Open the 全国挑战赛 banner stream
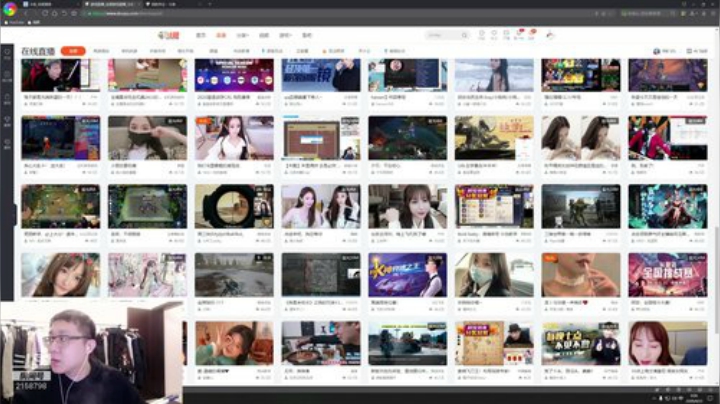Viewport: 720px width, 404px height. pos(668,275)
